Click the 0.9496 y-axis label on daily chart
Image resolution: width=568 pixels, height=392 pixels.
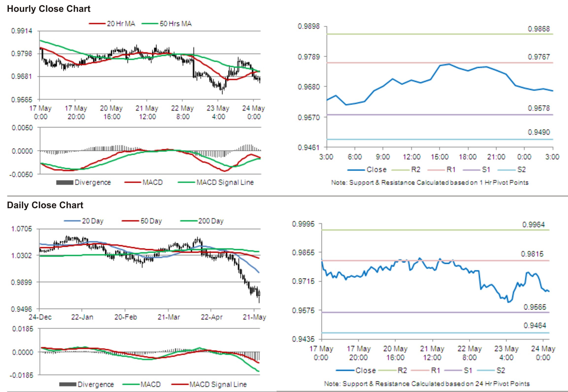22,309
